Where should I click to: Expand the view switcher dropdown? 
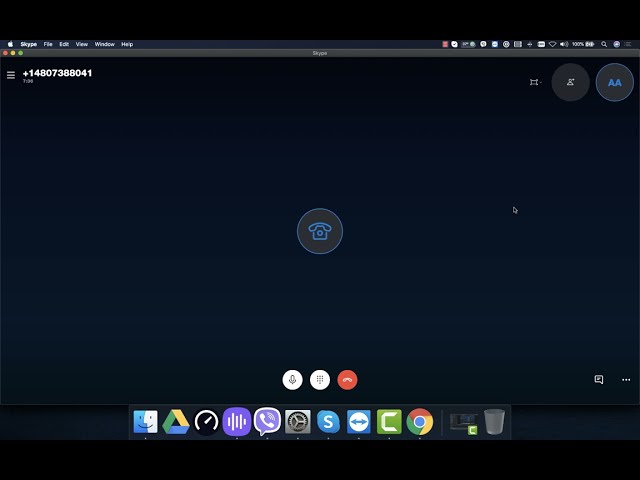tap(535, 82)
